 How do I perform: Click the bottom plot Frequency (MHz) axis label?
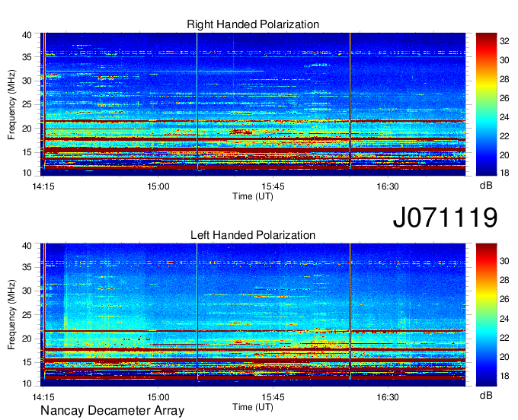(x=11, y=315)
